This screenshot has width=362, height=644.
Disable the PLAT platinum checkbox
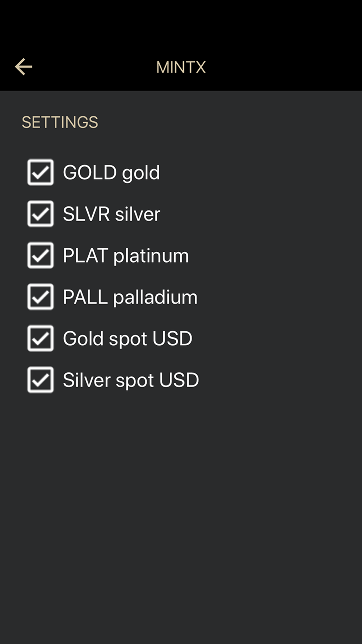click(41, 255)
